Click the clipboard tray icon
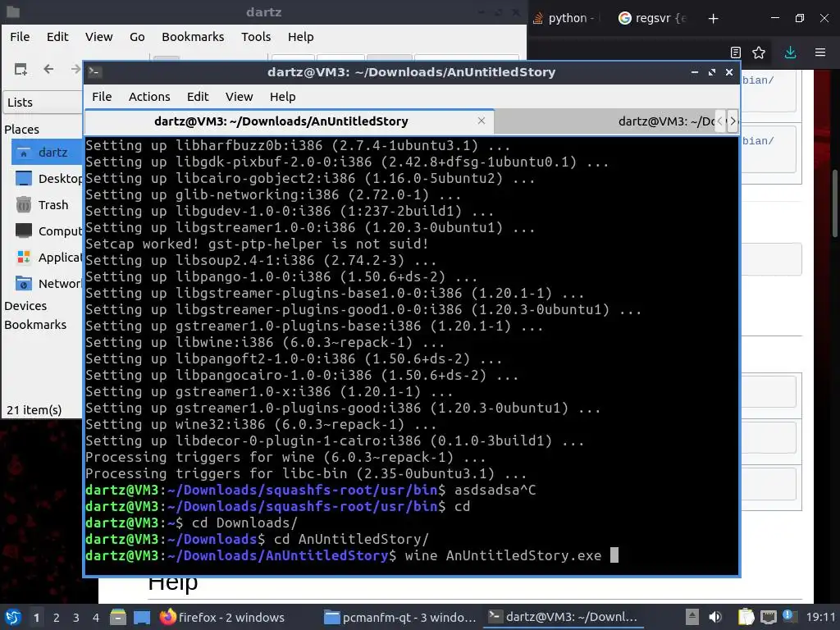The height and width of the screenshot is (630, 840). [x=746, y=617]
